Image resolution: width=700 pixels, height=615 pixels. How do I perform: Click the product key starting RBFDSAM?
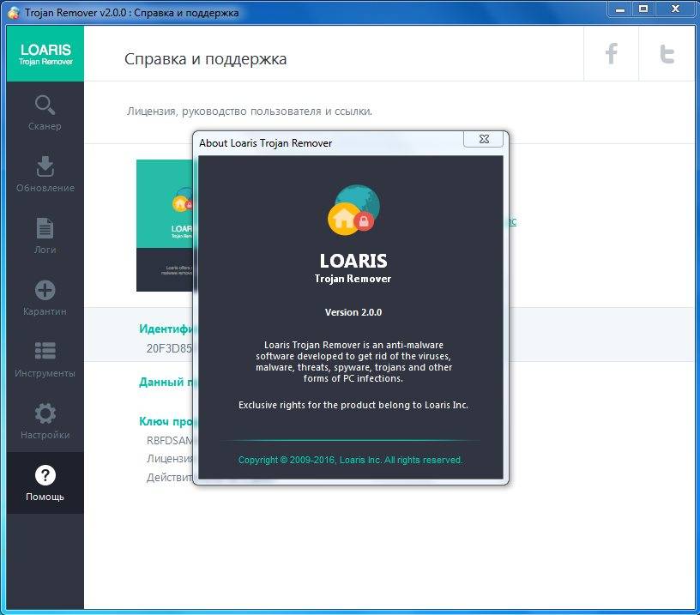[x=170, y=441]
